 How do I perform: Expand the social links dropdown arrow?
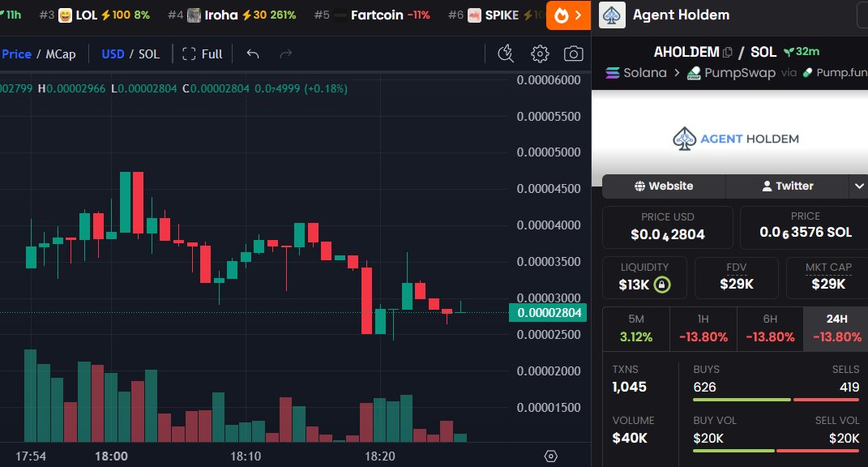(x=858, y=186)
